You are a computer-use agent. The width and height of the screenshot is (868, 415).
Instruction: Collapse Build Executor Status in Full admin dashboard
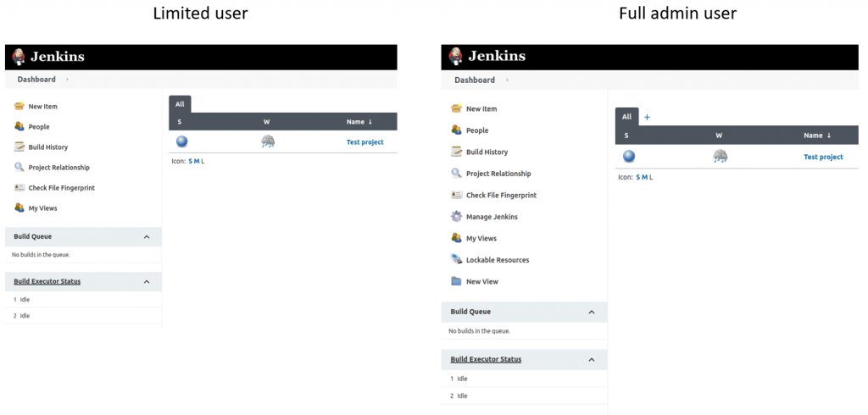point(592,360)
